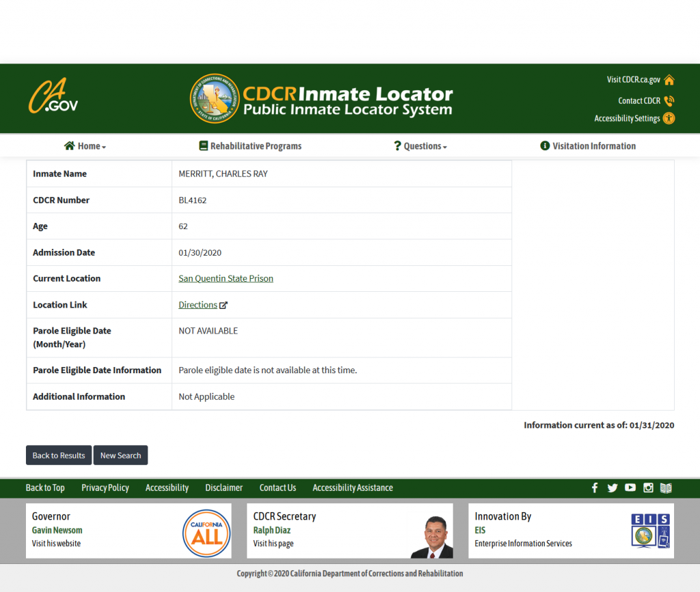Open the Privacy Policy footer link
Image resolution: width=700 pixels, height=592 pixels.
105,488
